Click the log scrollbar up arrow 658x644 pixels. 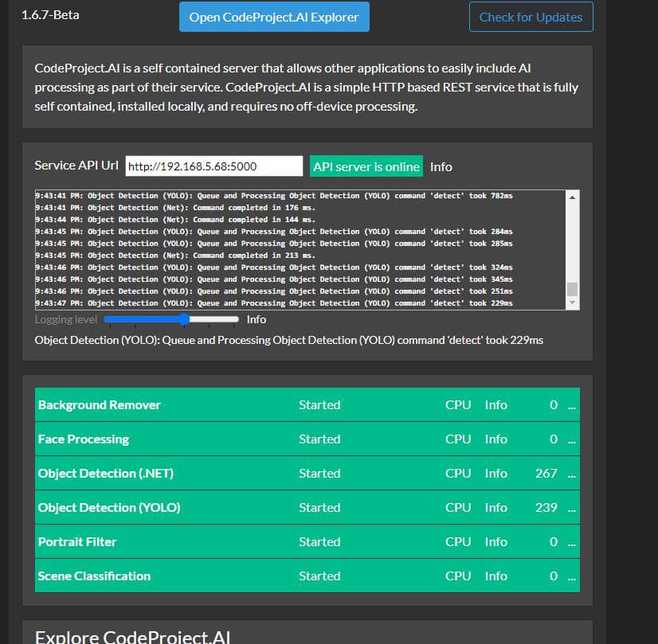pos(572,197)
